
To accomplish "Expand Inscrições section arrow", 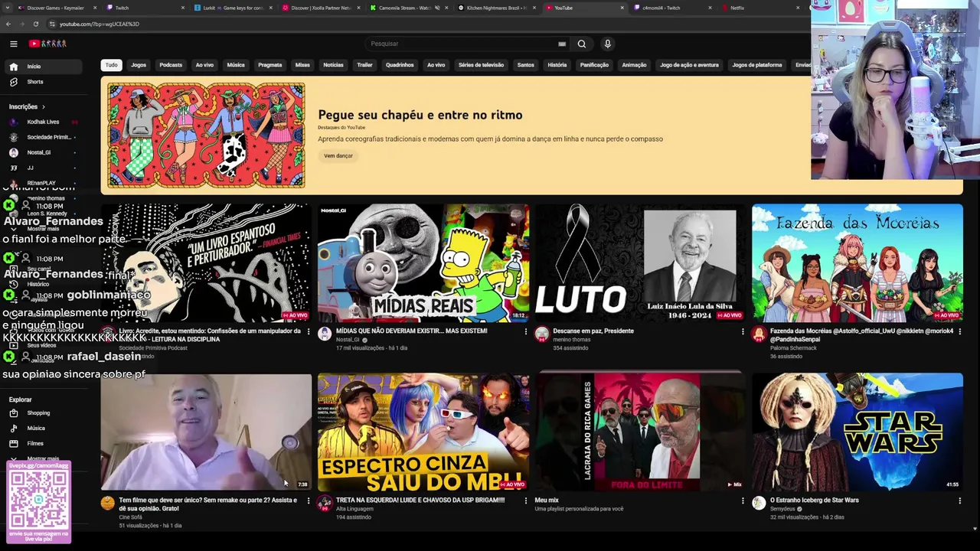I will click(x=43, y=107).
